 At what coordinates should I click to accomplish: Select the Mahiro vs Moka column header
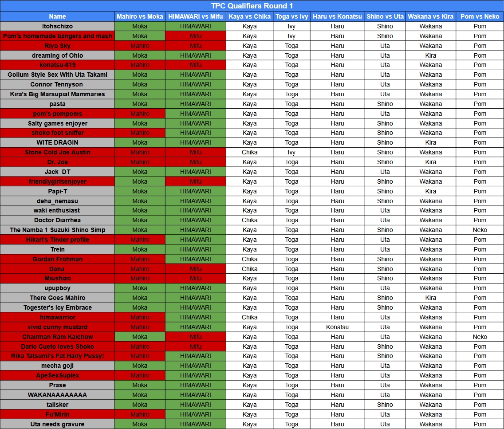[140, 16]
